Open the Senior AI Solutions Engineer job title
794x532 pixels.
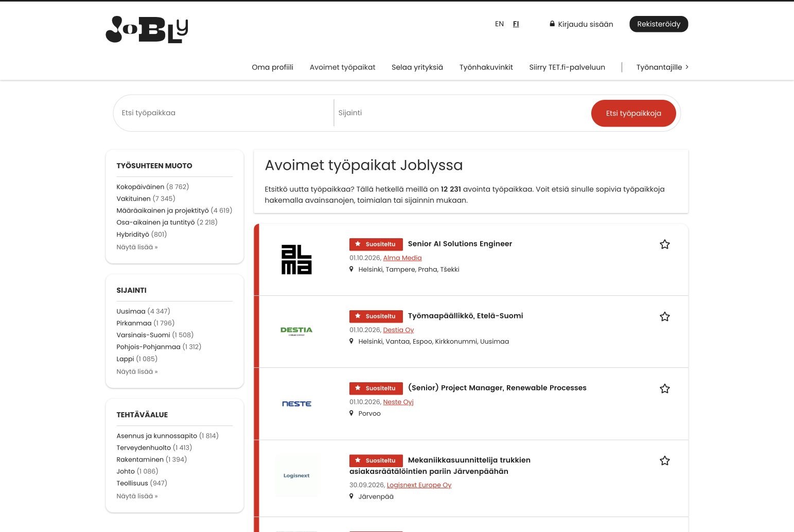point(460,244)
